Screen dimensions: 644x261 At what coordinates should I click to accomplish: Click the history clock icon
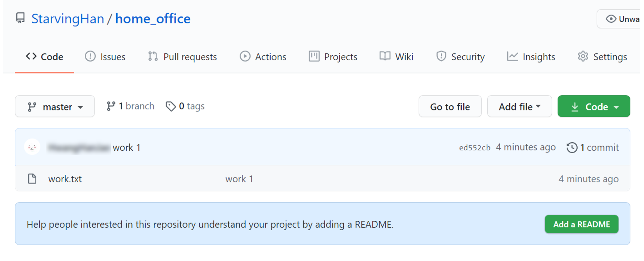[x=572, y=147]
